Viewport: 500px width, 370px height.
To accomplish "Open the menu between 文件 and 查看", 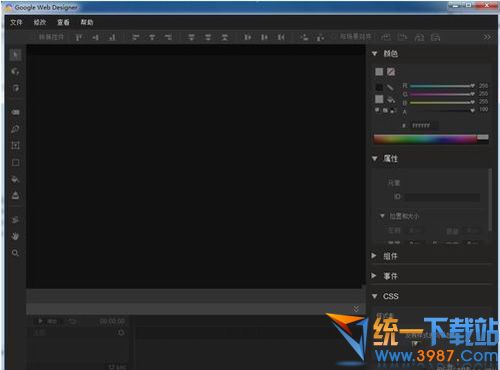I will 40,22.
